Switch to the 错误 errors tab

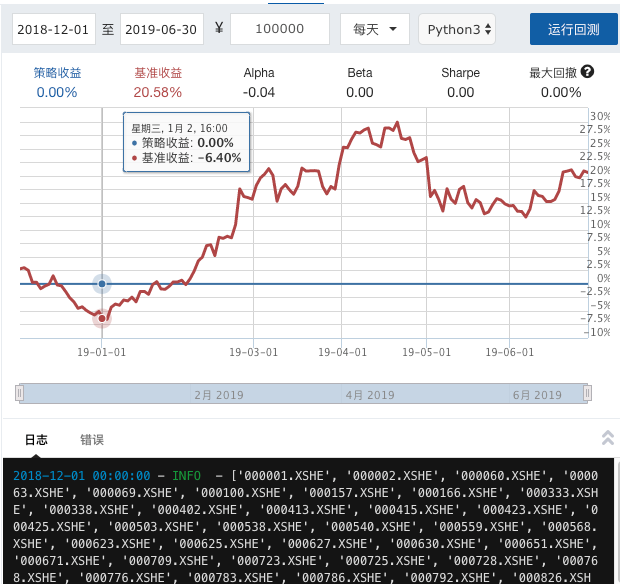pos(92,440)
